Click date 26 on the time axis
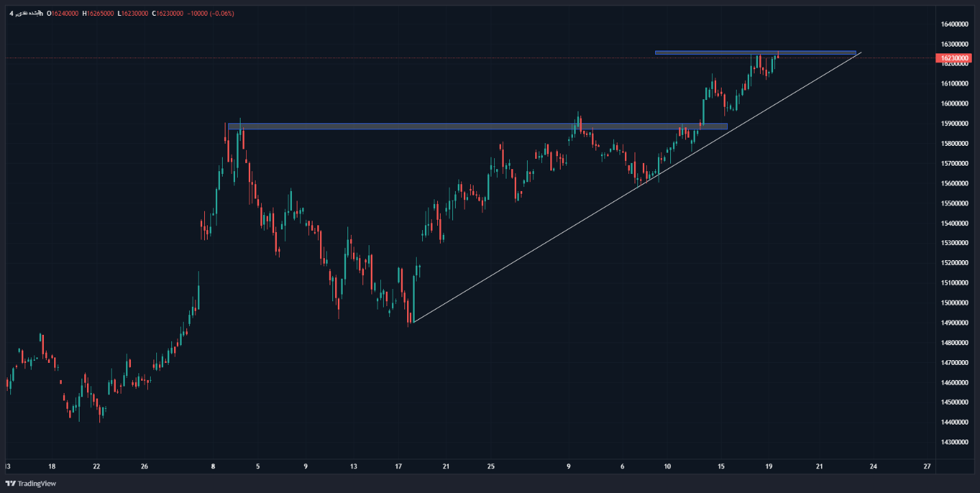Viewport: 980px width, 493px height. point(144,467)
